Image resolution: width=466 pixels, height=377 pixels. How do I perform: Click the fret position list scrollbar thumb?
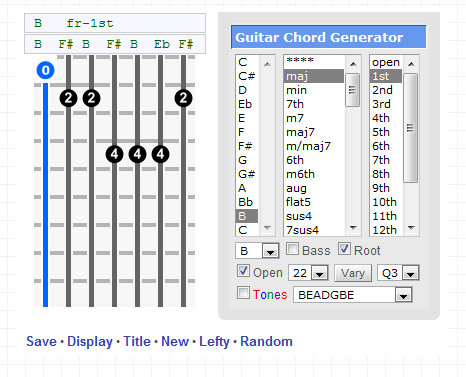point(411,128)
